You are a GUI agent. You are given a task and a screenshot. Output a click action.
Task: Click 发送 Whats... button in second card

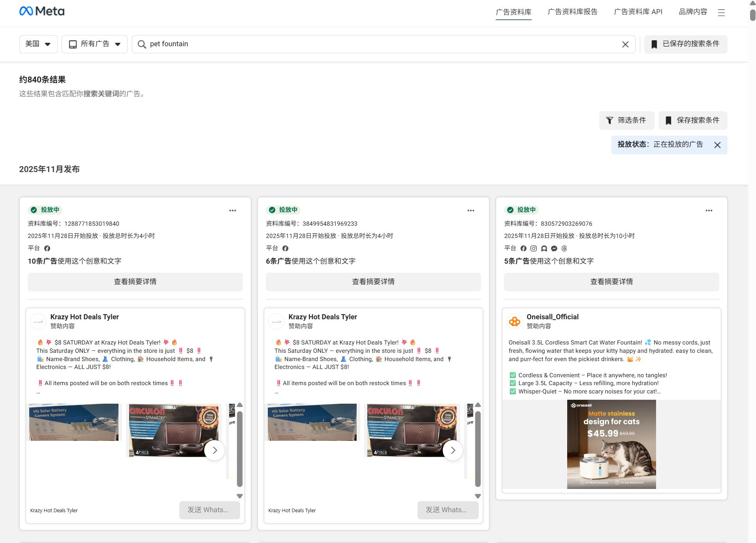pyautogui.click(x=448, y=510)
